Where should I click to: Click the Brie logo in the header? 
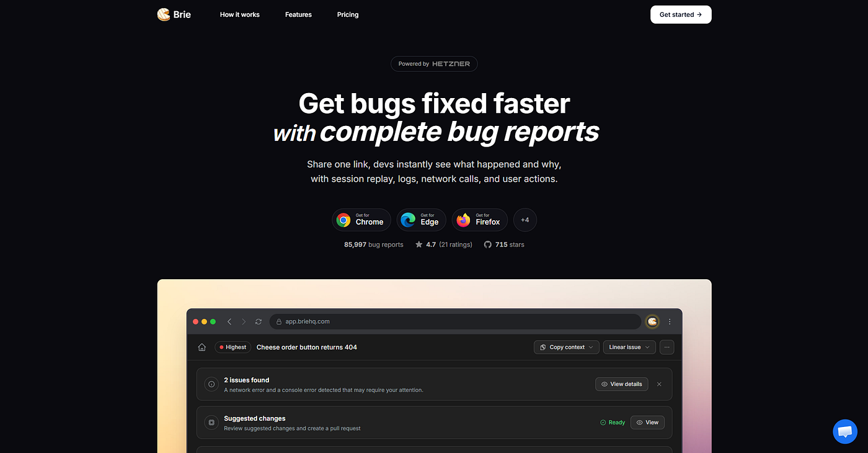174,14
